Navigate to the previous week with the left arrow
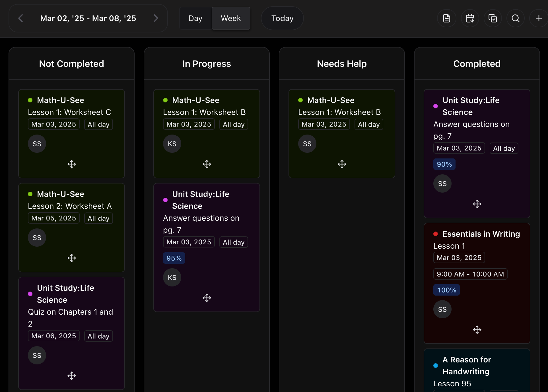Image resolution: width=548 pixels, height=392 pixels. pos(21,18)
